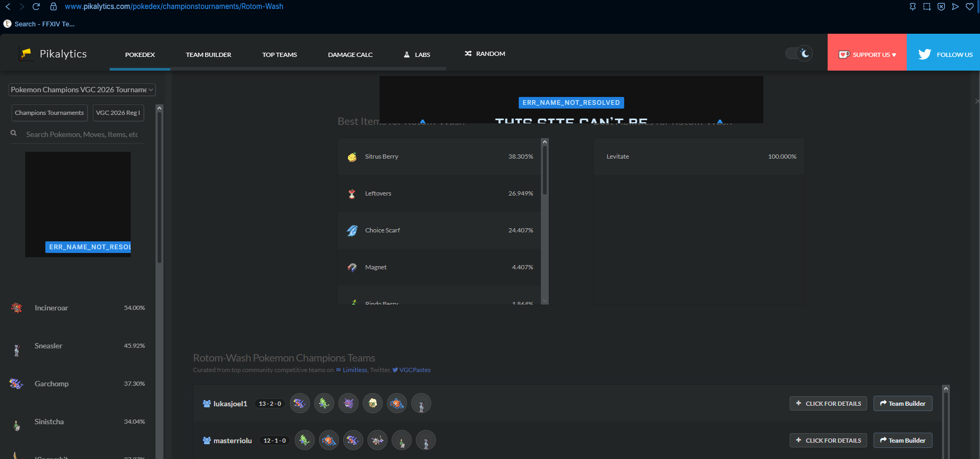Open the Search - FFXIV bookmark
The height and width of the screenshot is (459, 980).
tap(39, 24)
